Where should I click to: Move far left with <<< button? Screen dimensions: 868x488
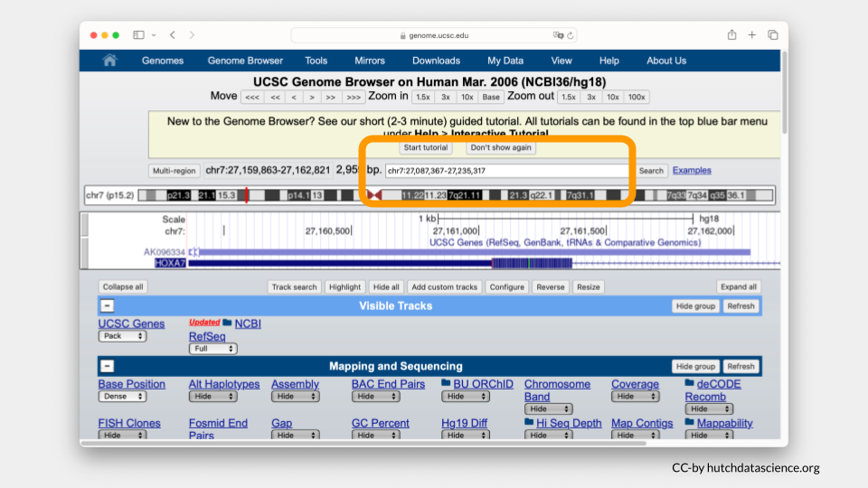pyautogui.click(x=252, y=97)
